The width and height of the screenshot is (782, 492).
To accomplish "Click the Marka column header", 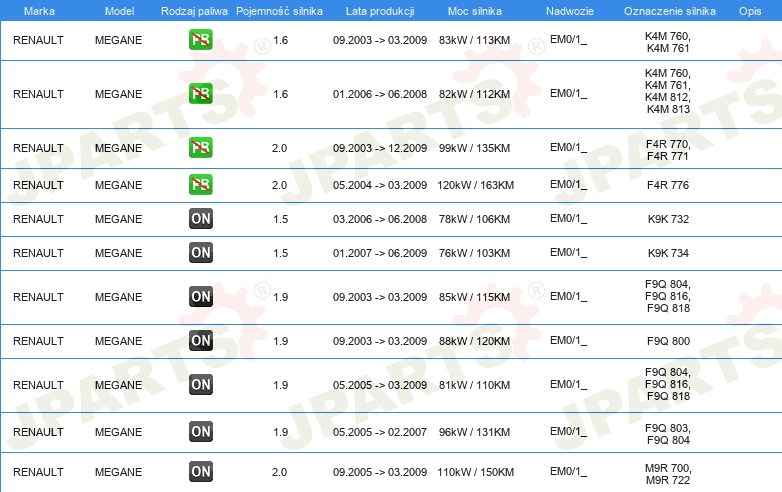I will [39, 11].
